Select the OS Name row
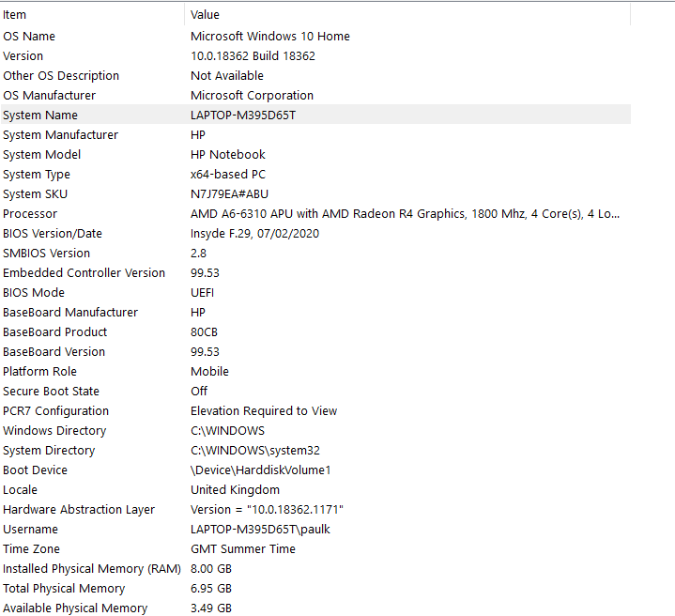The height and width of the screenshot is (616, 675). pos(315,37)
